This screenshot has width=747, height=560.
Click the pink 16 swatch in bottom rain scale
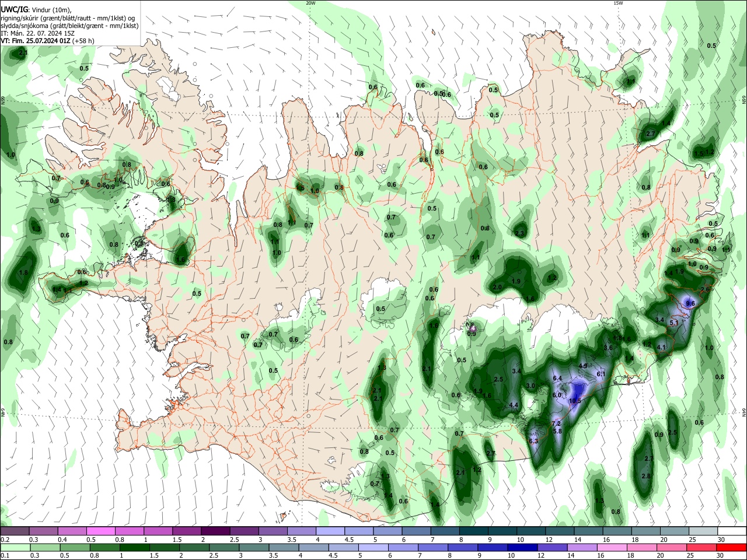(612, 547)
